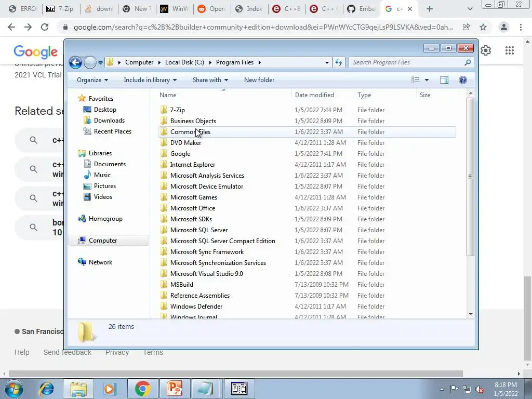Open the Music library
The image size is (532, 399).
click(x=102, y=175)
